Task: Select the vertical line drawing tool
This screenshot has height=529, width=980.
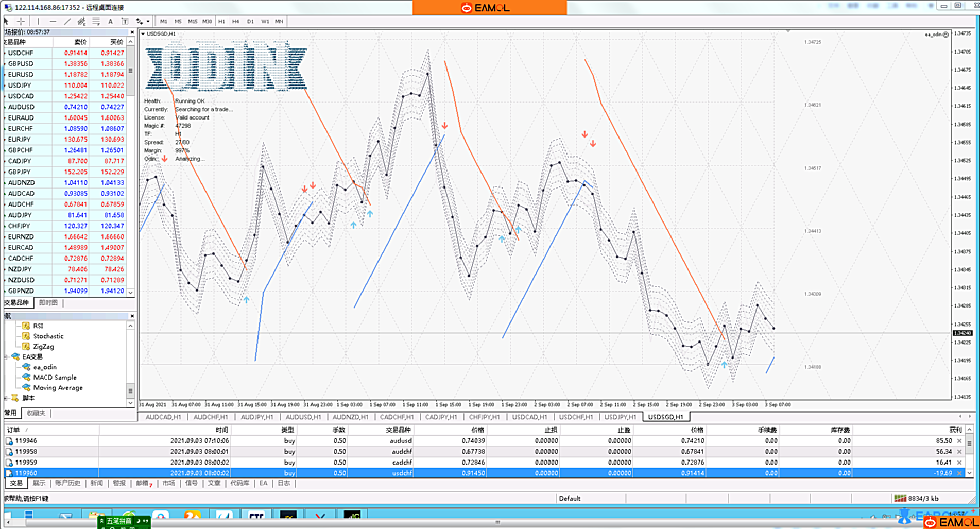Action: [x=38, y=21]
